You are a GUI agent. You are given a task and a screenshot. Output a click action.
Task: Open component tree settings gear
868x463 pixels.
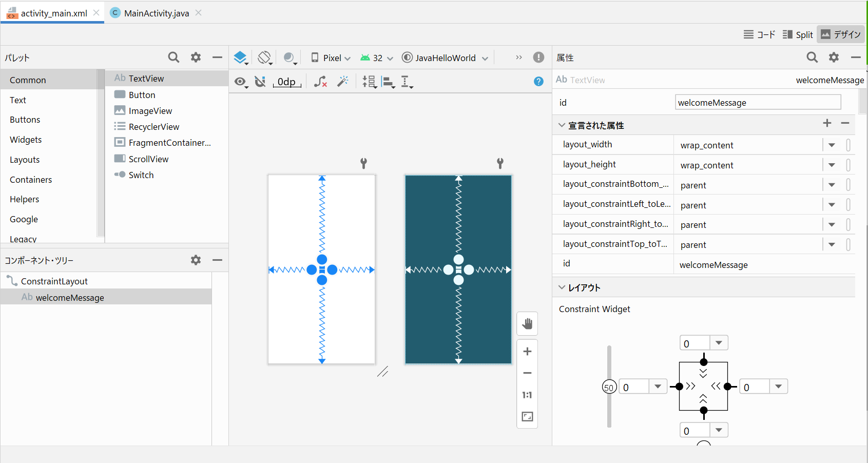click(x=196, y=260)
